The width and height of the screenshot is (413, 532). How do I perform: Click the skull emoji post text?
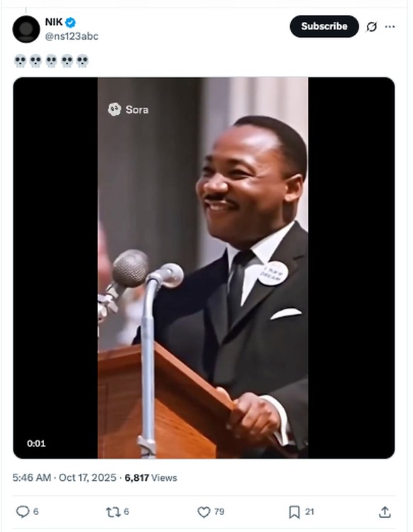[51, 62]
